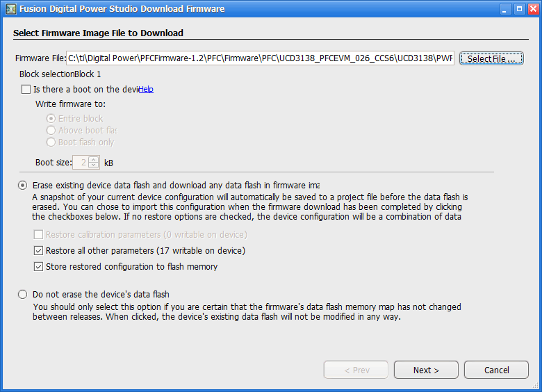Image resolution: width=542 pixels, height=392 pixels.
Task: Click into the Firmware File path field
Action: pos(260,58)
